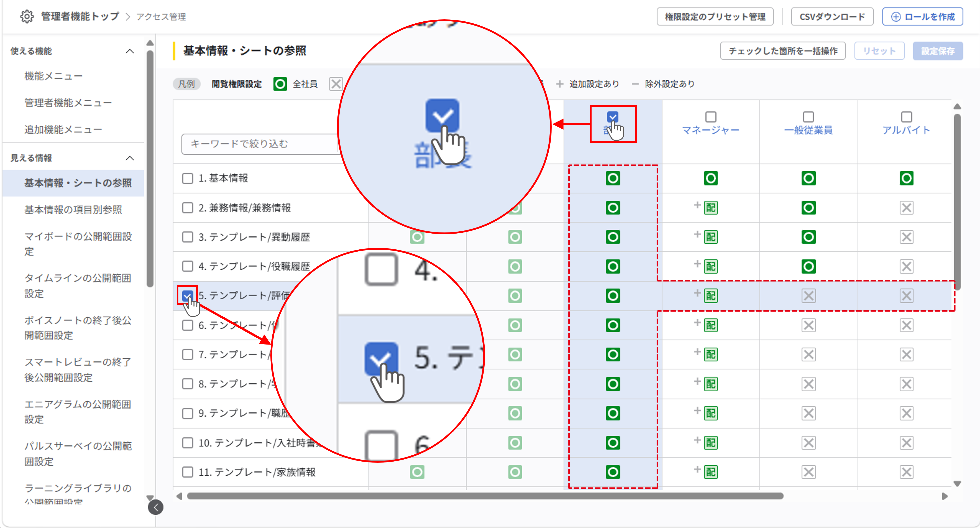The image size is (980, 528).
Task: Click 部長 permission icon in row 1 基本情報
Action: (613, 178)
